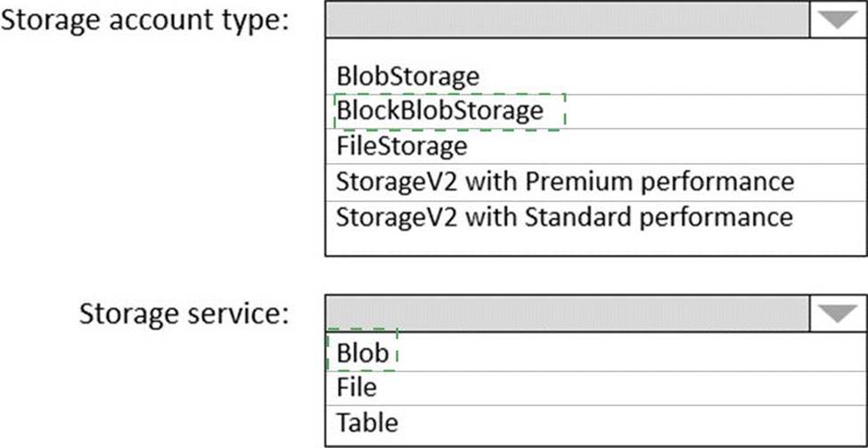Choose the BlockBlobStorage option

(439, 111)
